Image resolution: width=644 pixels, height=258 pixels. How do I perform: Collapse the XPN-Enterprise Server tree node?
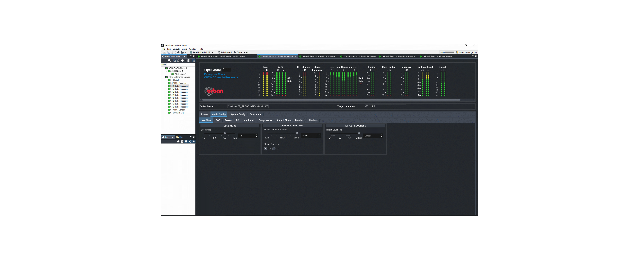pos(163,77)
